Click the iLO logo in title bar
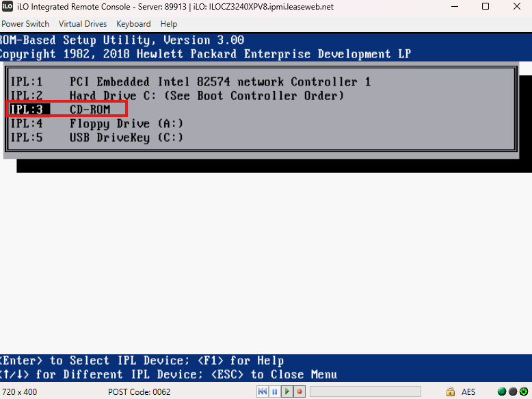Image resolution: width=532 pixels, height=399 pixels. point(7,6)
